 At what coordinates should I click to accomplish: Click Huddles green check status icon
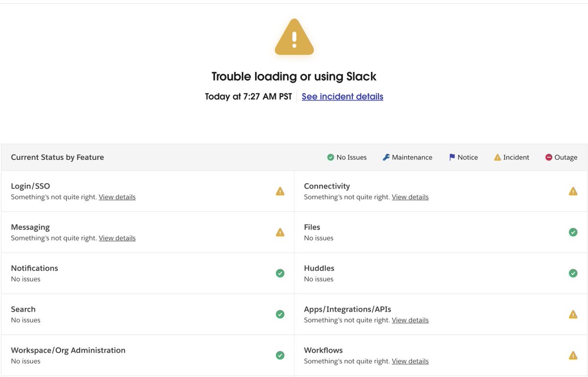tap(573, 273)
